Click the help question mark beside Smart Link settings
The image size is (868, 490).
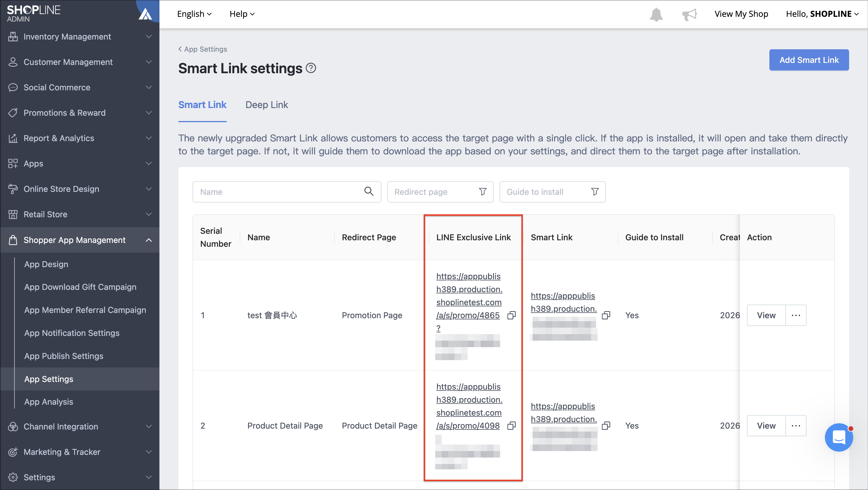[x=311, y=68]
